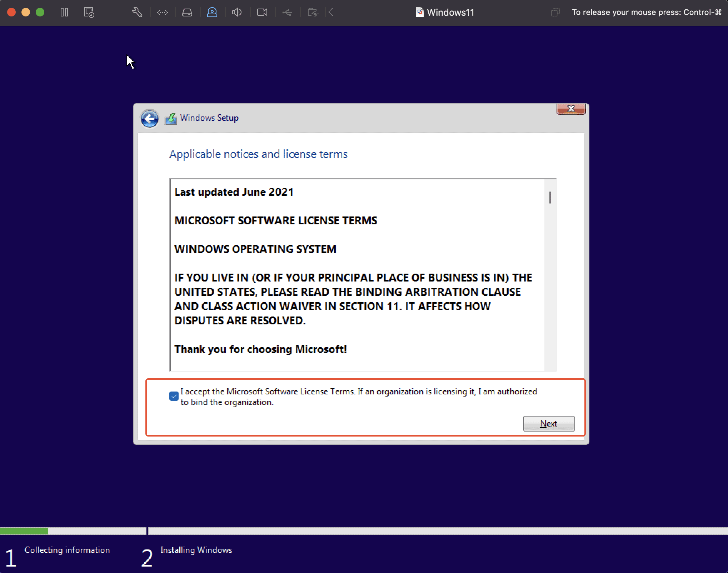Image resolution: width=728 pixels, height=573 pixels.
Task: Click the 'Installing Windows' step label
Action: click(196, 550)
